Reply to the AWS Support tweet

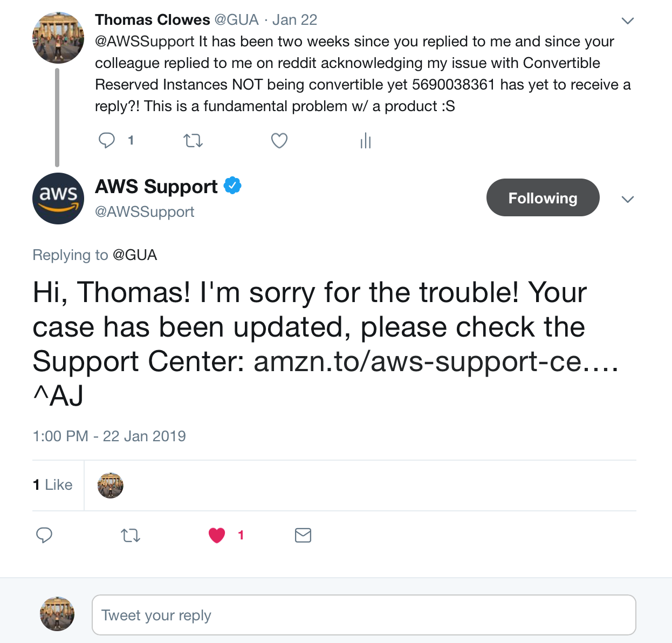coord(44,535)
